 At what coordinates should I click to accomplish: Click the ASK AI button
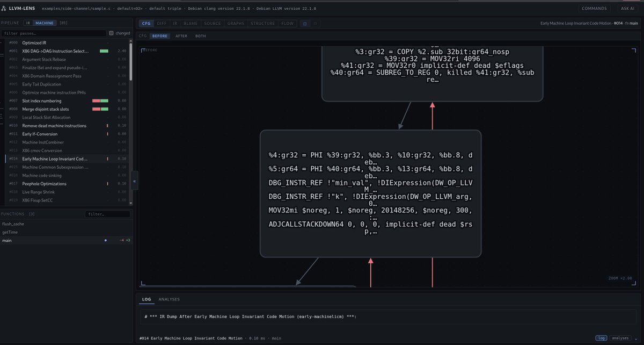click(x=628, y=9)
